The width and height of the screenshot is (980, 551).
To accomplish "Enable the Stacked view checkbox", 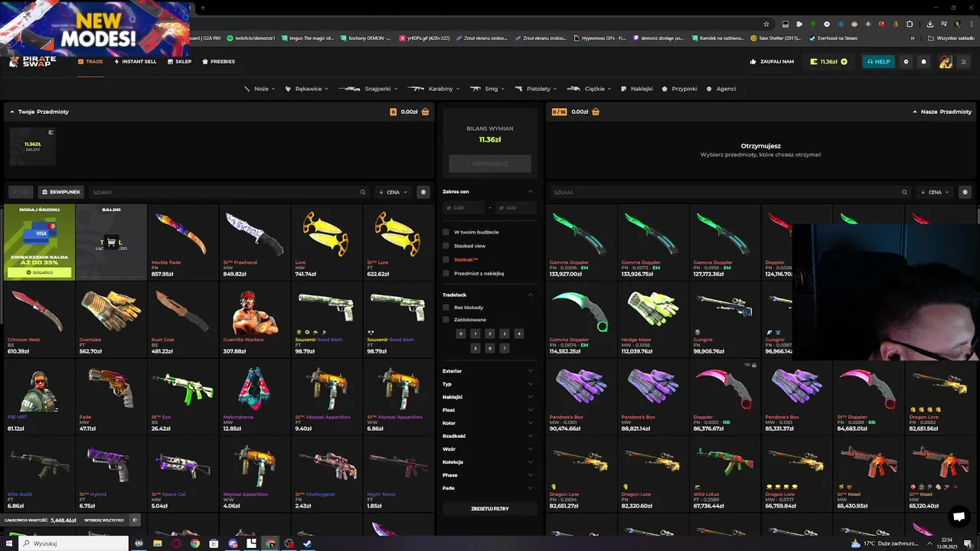I will [x=446, y=246].
